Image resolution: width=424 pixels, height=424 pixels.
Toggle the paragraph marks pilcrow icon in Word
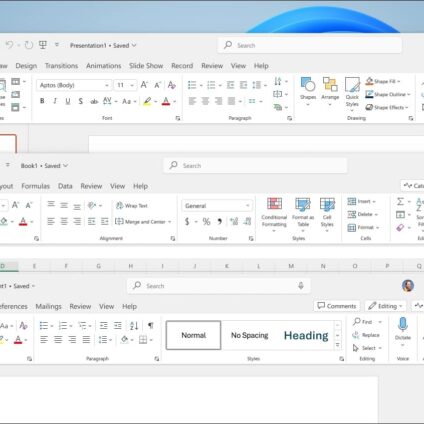click(151, 325)
